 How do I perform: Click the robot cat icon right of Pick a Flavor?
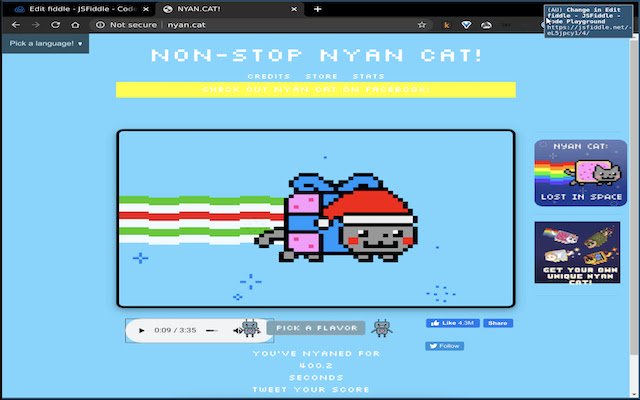[x=382, y=328]
